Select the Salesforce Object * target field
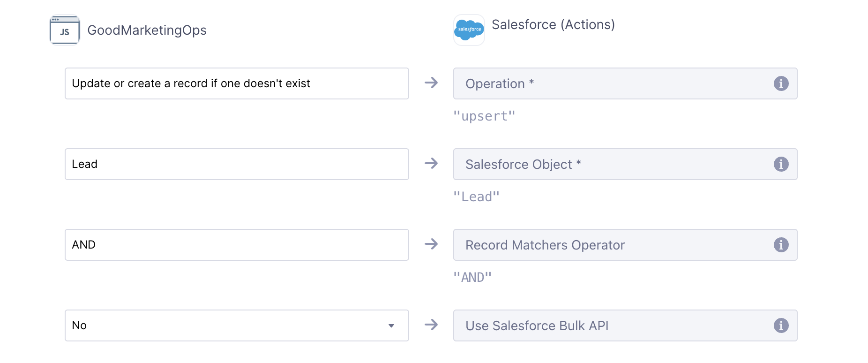Screen dimensions: 868x363 click(625, 164)
